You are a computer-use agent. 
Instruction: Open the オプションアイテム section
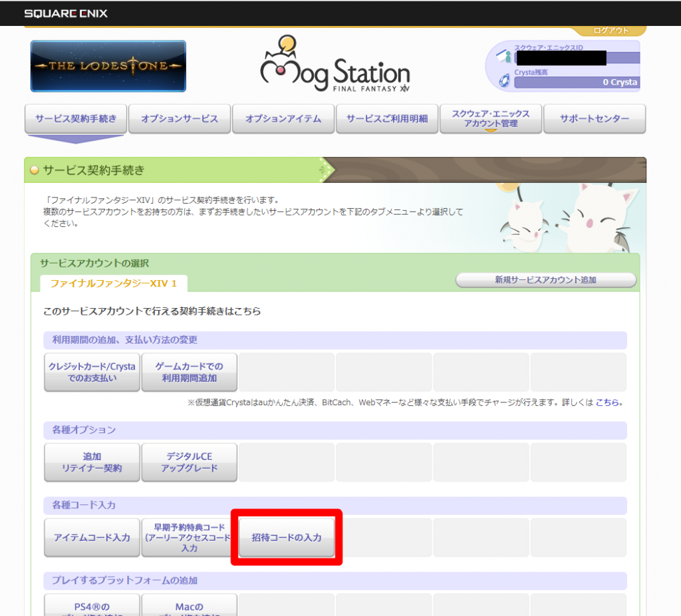click(283, 118)
